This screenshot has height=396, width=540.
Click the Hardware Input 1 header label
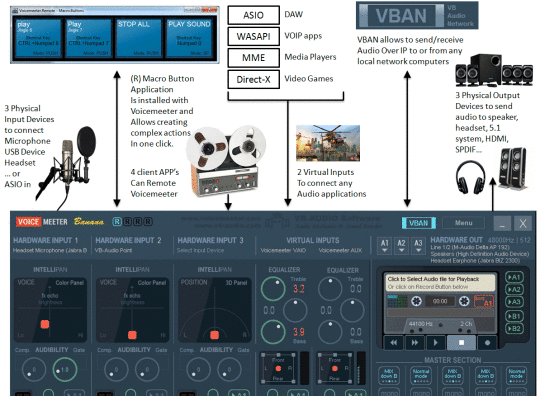coord(45,240)
